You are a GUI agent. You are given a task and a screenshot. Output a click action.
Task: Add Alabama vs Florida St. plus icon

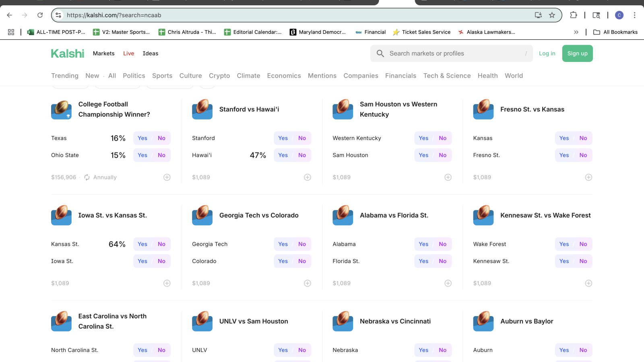click(448, 284)
